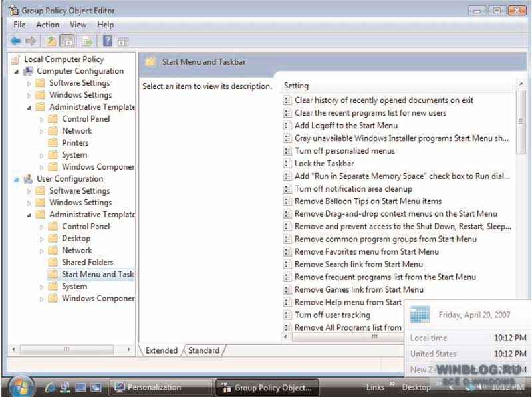Click the icon beside Remove Favorites menu from Start Menu
532x397 pixels.
click(287, 252)
